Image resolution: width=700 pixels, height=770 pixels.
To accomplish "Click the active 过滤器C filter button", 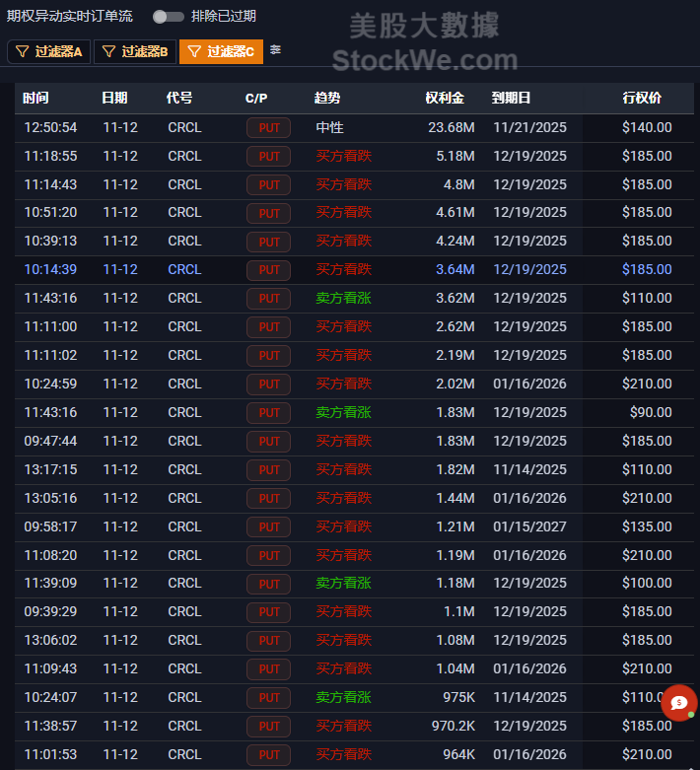I will [221, 51].
